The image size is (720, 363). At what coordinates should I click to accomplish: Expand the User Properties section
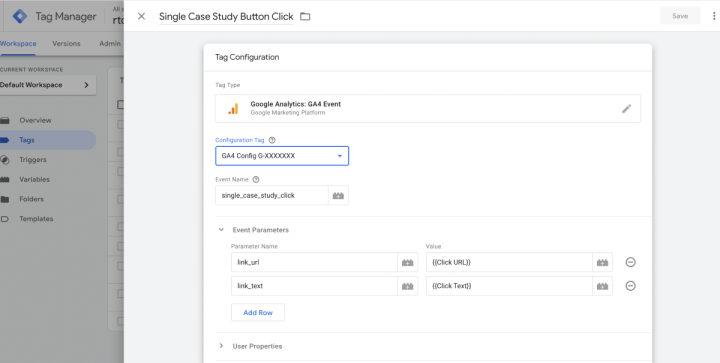tap(221, 346)
